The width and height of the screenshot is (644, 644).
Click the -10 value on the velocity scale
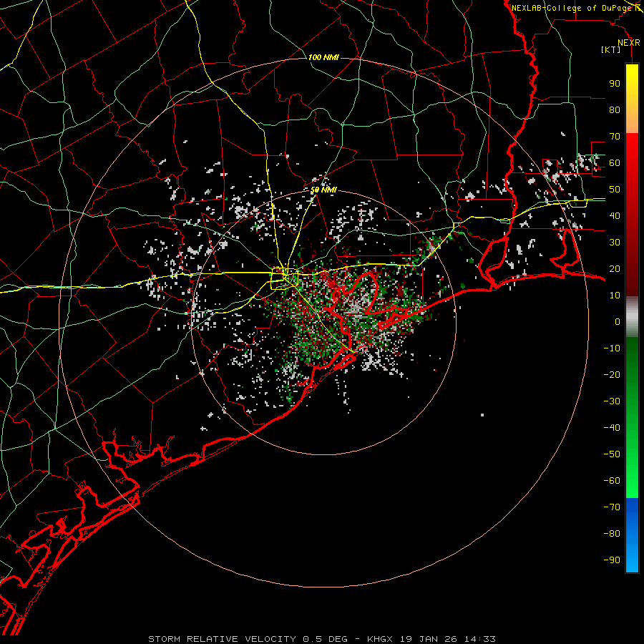click(x=612, y=348)
